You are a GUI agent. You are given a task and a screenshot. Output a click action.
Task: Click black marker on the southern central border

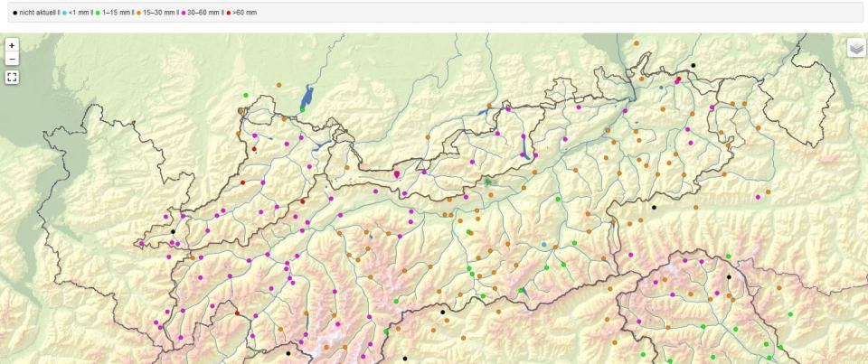pyautogui.click(x=442, y=313)
